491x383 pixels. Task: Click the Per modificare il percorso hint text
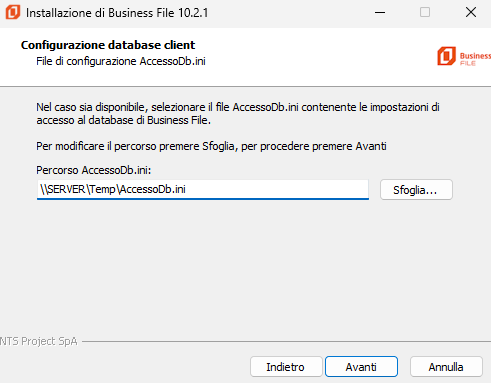point(211,146)
